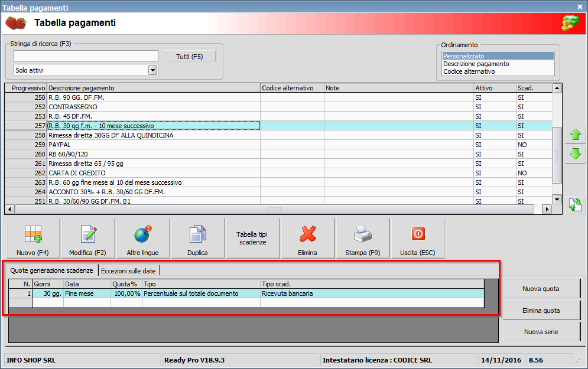Screen dimensions: 588x369
Task: Click the Stampa (F9) printer icon
Action: tap(363, 234)
